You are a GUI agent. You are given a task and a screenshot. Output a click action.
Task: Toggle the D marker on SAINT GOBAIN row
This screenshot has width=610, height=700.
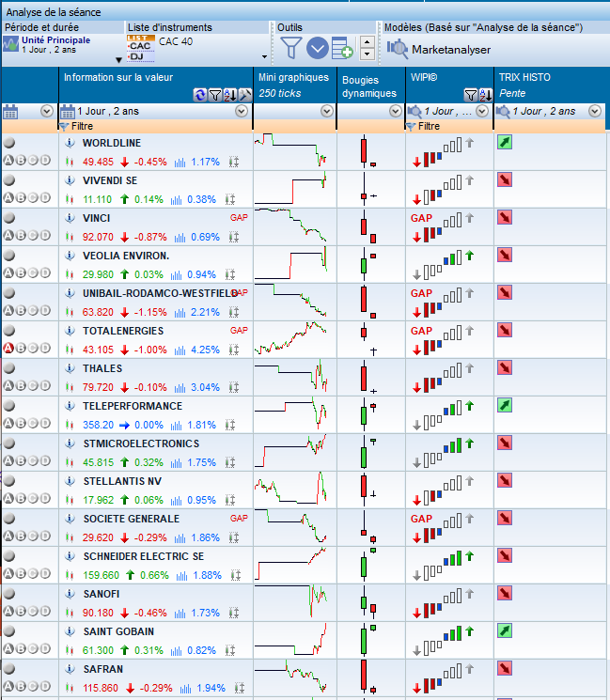point(45,648)
